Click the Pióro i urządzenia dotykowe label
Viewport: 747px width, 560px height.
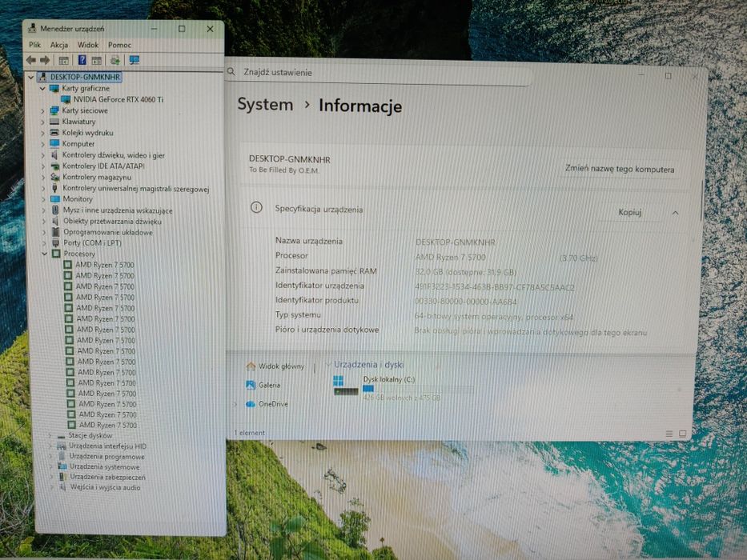pyautogui.click(x=327, y=330)
